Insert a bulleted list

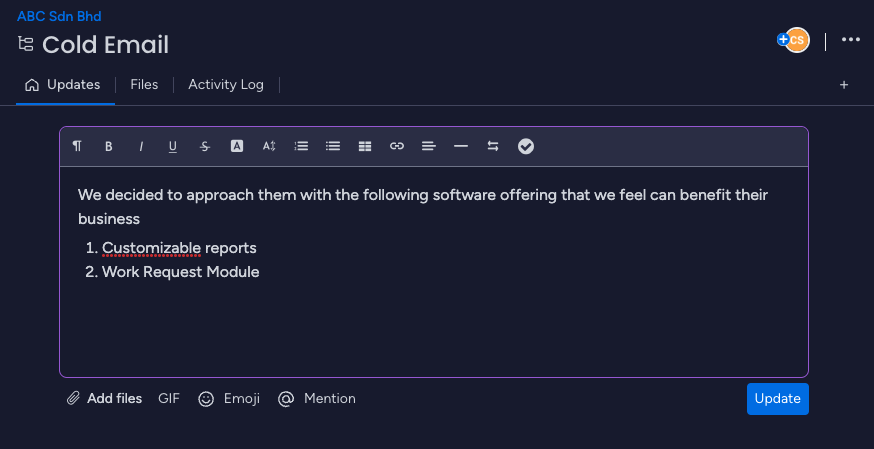pyautogui.click(x=333, y=146)
